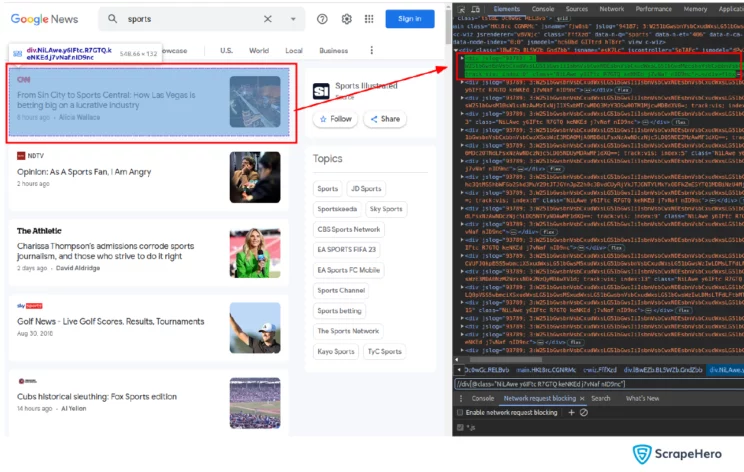Select c-wiz.FffXzd breadcrumb
This screenshot has width=744, height=472.
(x=600, y=370)
